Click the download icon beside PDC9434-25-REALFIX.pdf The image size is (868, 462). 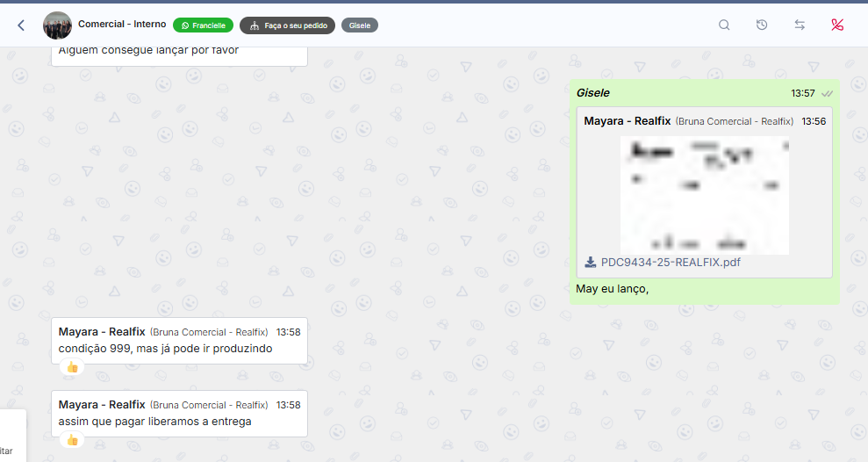pyautogui.click(x=591, y=262)
